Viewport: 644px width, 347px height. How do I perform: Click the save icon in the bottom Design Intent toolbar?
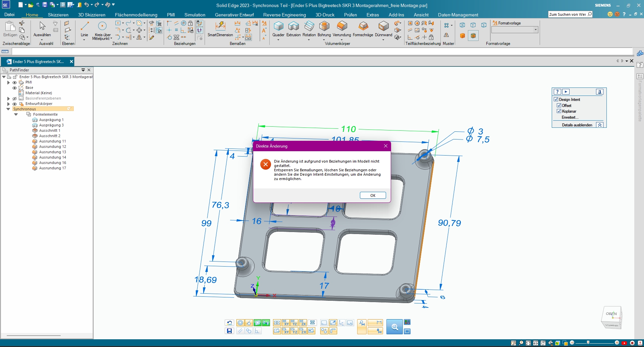(229, 331)
